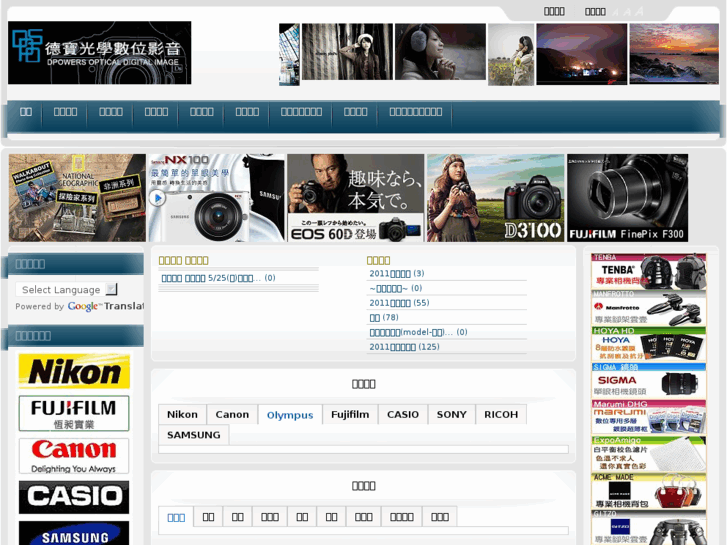Open the Canon EOS 60D banner
The image size is (727, 545).
click(x=356, y=198)
